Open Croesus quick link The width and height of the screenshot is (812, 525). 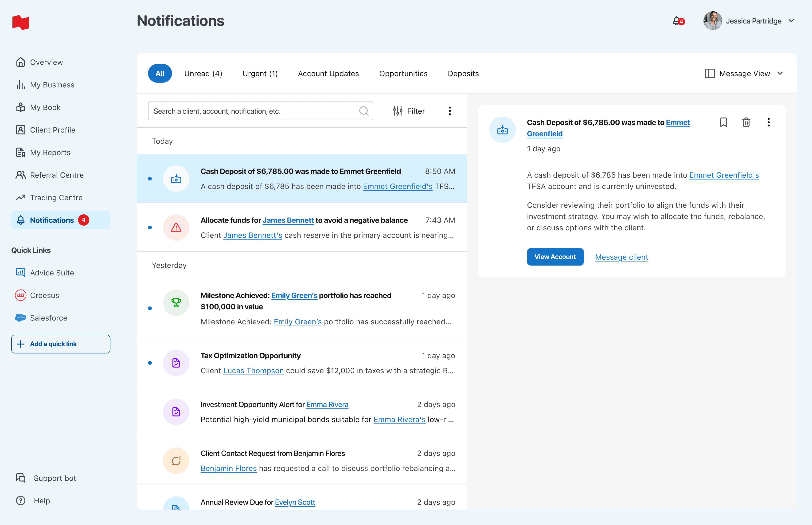click(44, 295)
